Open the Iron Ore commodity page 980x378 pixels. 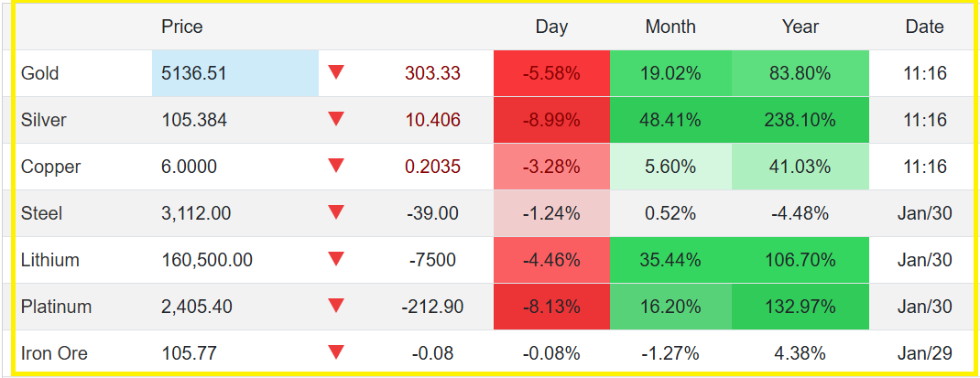pos(54,353)
